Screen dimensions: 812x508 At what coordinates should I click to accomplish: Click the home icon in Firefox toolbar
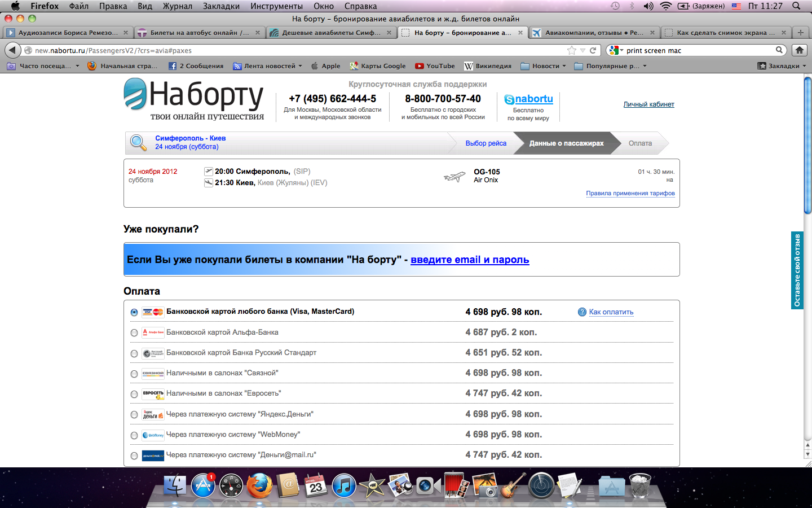[x=799, y=50]
